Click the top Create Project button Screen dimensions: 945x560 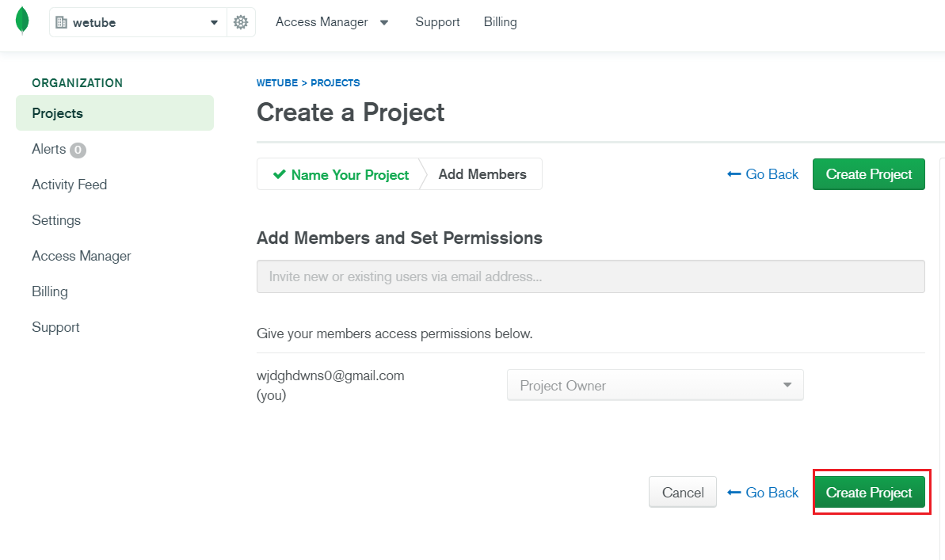point(868,174)
